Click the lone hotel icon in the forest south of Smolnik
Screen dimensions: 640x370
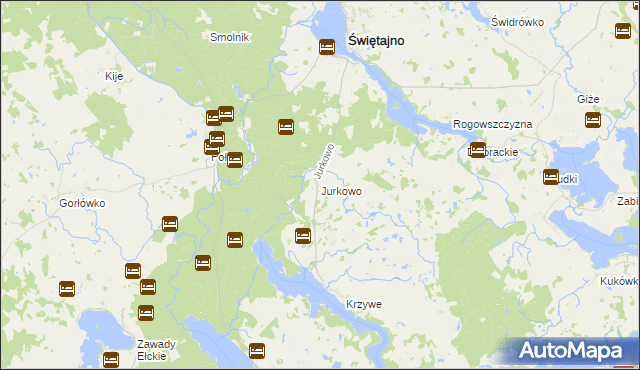[286, 127]
